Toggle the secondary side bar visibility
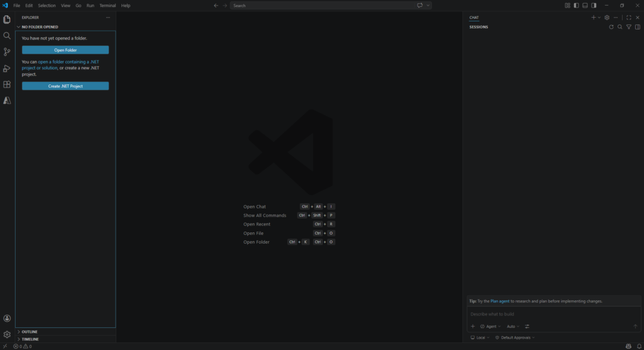644x350 pixels. 594,6
